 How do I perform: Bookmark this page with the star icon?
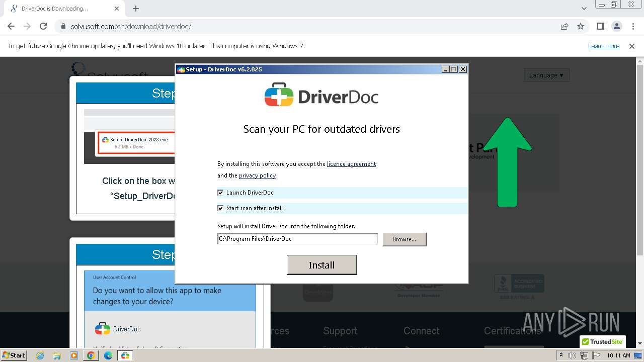[581, 26]
